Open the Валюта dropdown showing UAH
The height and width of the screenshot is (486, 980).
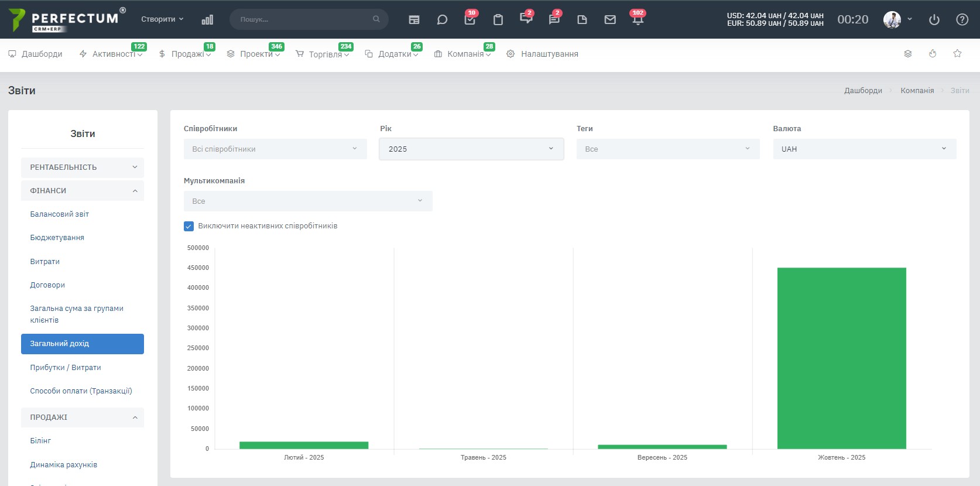tap(865, 149)
